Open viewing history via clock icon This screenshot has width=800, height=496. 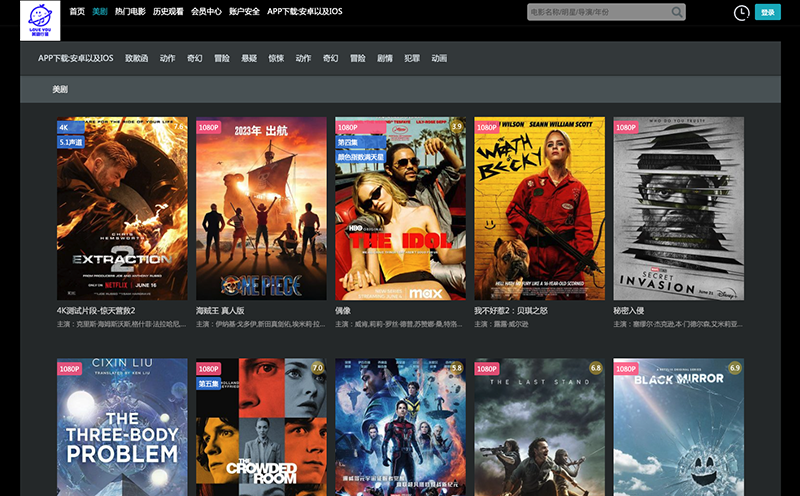(x=741, y=13)
